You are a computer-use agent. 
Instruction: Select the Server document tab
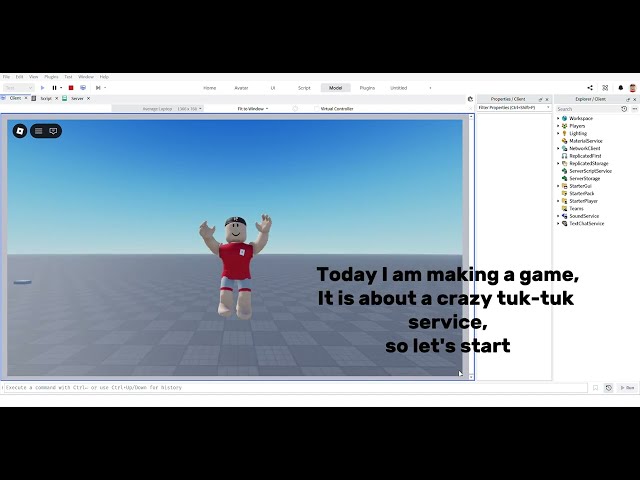pyautogui.click(x=77, y=98)
